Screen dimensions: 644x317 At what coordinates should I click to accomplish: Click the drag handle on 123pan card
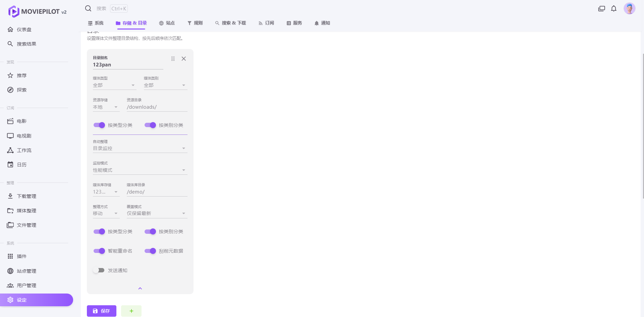(x=173, y=59)
